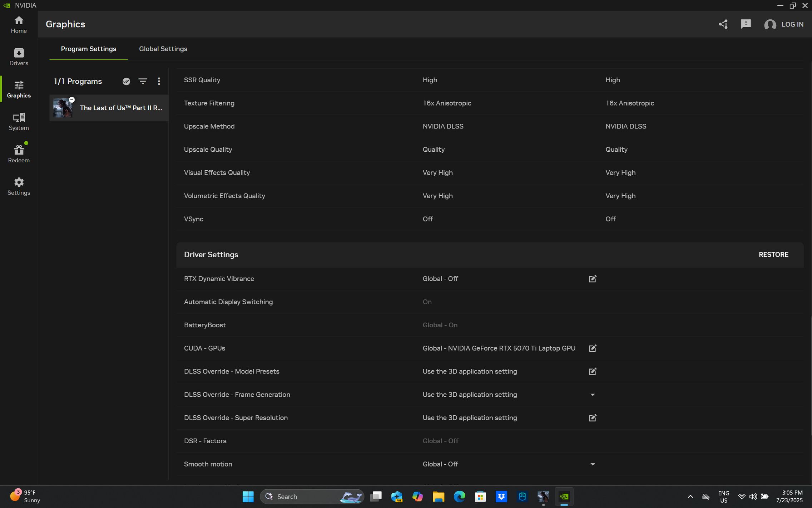
Task: Click the Driver Settings heading
Action: tap(211, 255)
